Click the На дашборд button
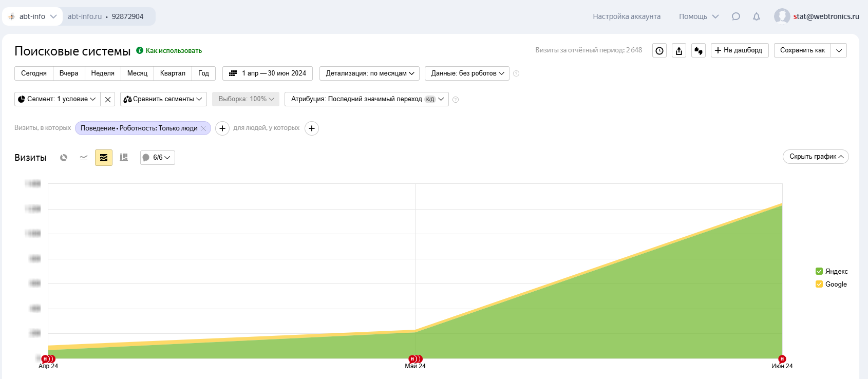Image resolution: width=868 pixels, height=379 pixels. coord(740,50)
